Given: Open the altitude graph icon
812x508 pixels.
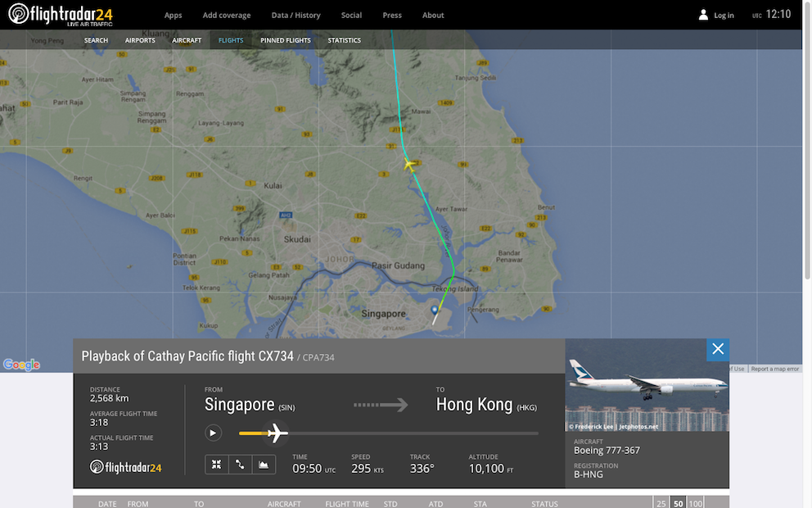Looking at the screenshot, I should [264, 465].
